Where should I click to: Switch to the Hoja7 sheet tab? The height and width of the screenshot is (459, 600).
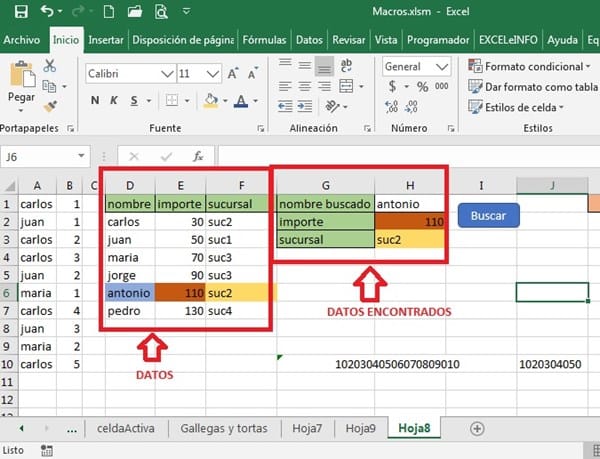point(307,427)
